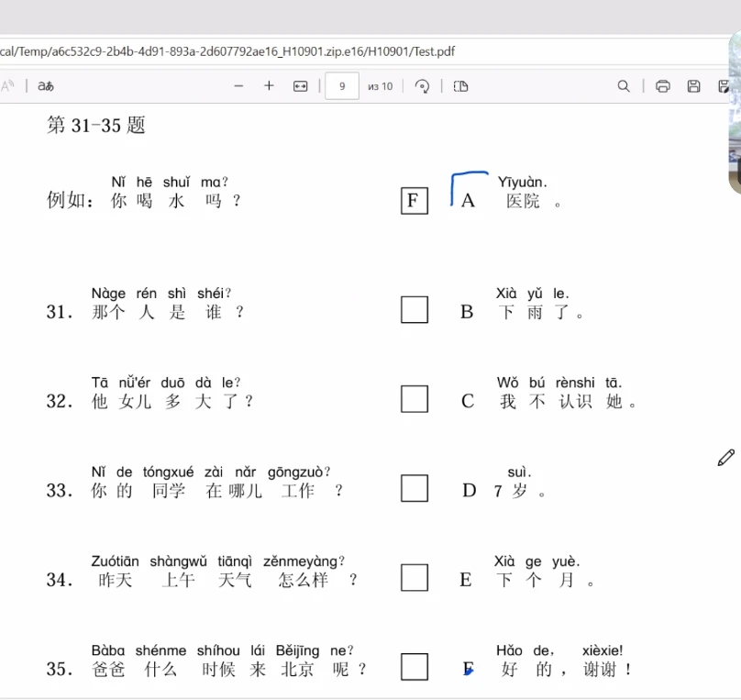Screen dimensions: 741x700
Task: Click question 35 text '爸爸什么时候来北京呢？'
Action: [229, 670]
